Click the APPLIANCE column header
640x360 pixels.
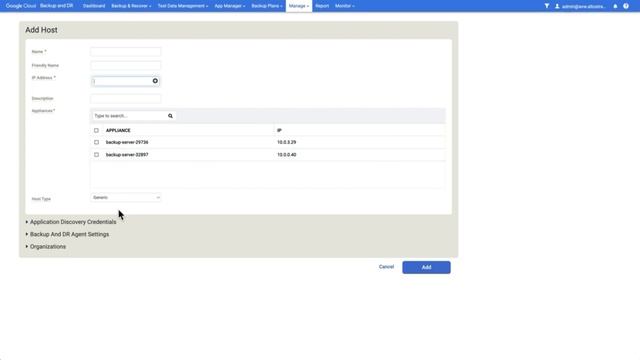[118, 130]
